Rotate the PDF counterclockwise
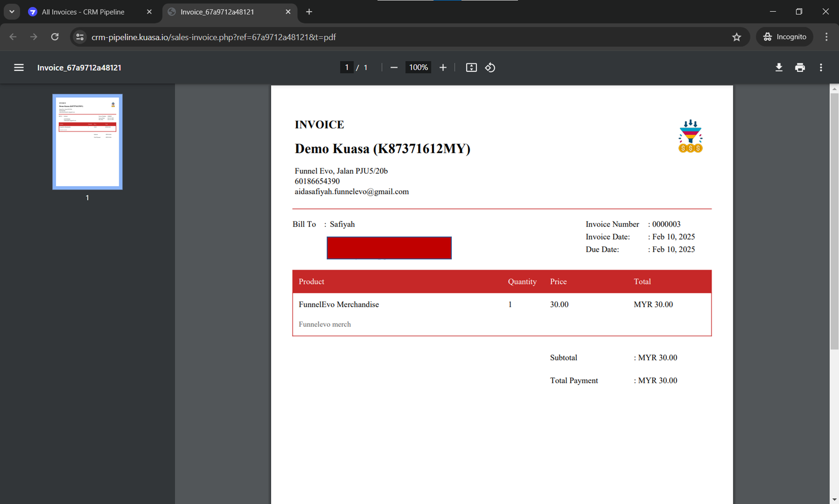Image resolution: width=839 pixels, height=504 pixels. [490, 68]
